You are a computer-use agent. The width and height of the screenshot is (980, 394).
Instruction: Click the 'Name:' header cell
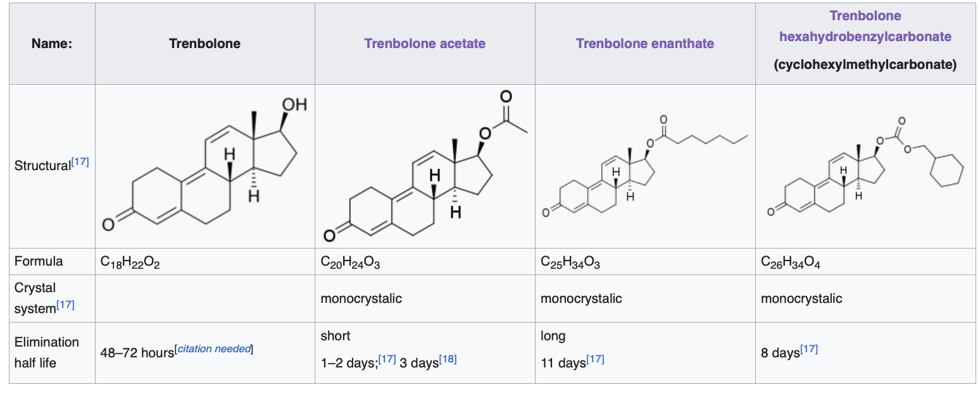[52, 44]
